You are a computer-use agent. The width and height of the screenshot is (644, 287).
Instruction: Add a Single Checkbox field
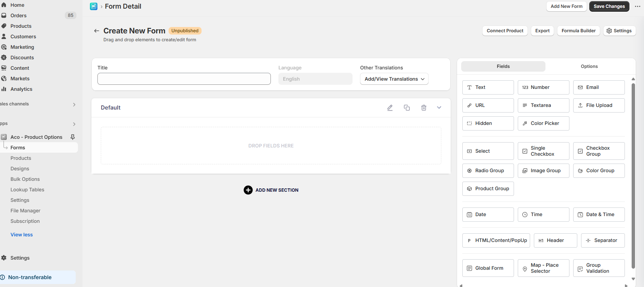(x=543, y=151)
